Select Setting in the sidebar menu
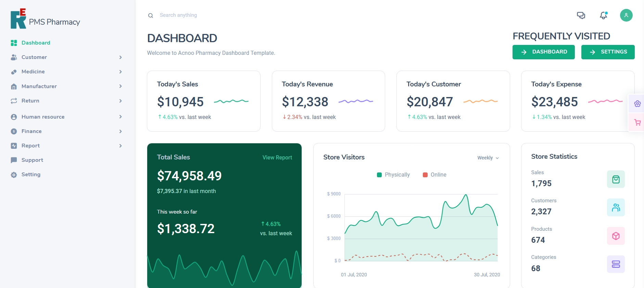 [31, 175]
